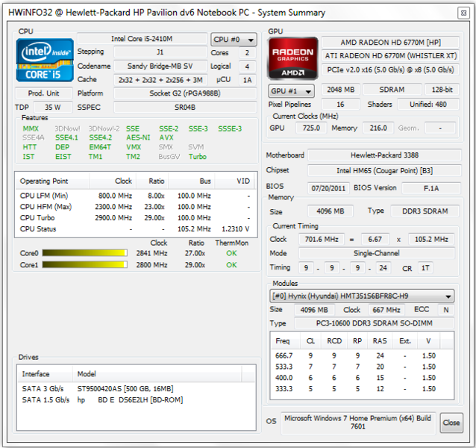The image size is (476, 448).
Task: Click the 667 MHz module clock field
Action: pyautogui.click(x=386, y=310)
